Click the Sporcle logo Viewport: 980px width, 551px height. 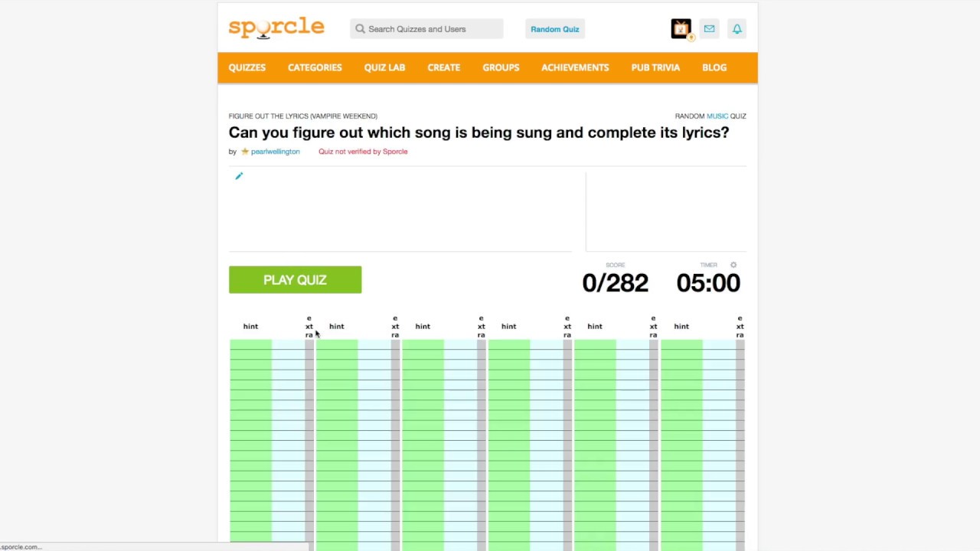276,28
